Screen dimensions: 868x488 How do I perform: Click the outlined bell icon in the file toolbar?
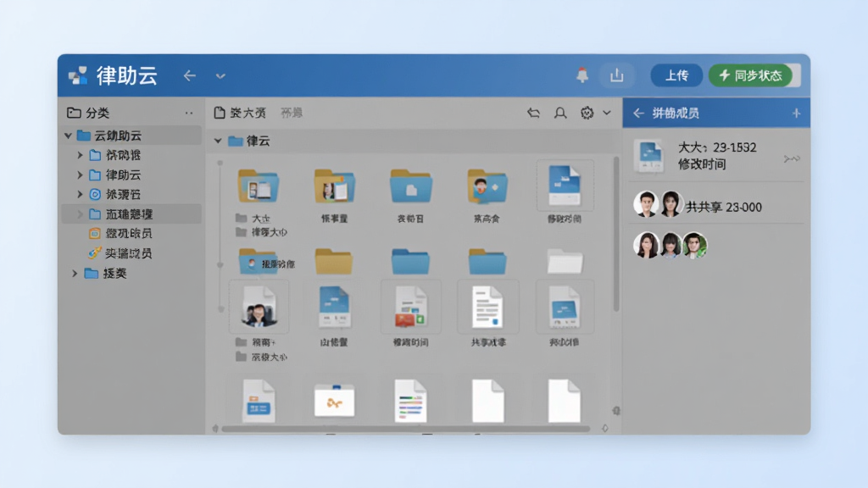(560, 113)
